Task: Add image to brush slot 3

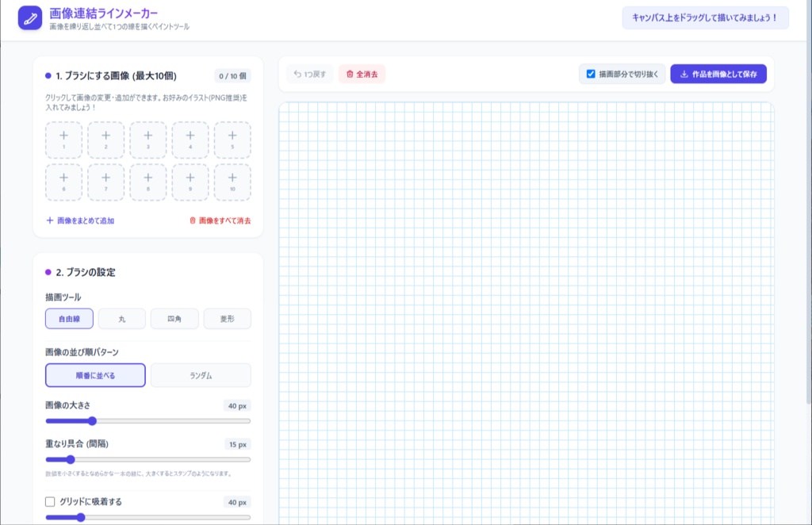Action: (148, 140)
